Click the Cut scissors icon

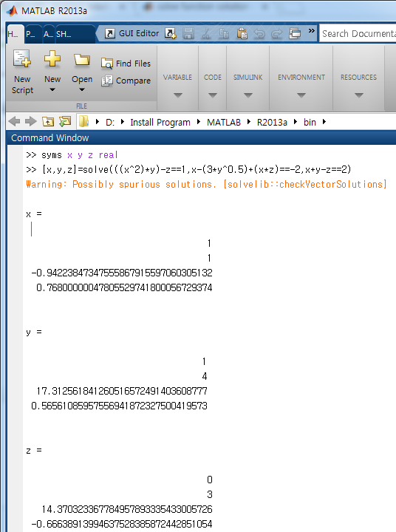(205, 33)
